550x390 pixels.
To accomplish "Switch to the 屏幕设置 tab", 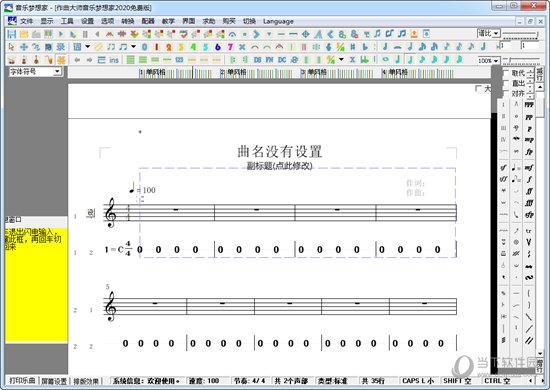I will coord(54,381).
